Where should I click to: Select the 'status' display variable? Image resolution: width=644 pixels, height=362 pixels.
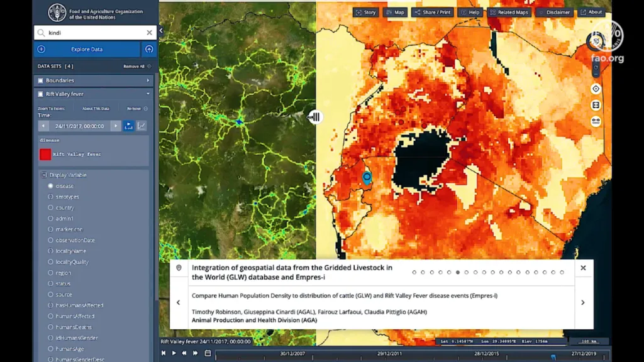pos(50,283)
